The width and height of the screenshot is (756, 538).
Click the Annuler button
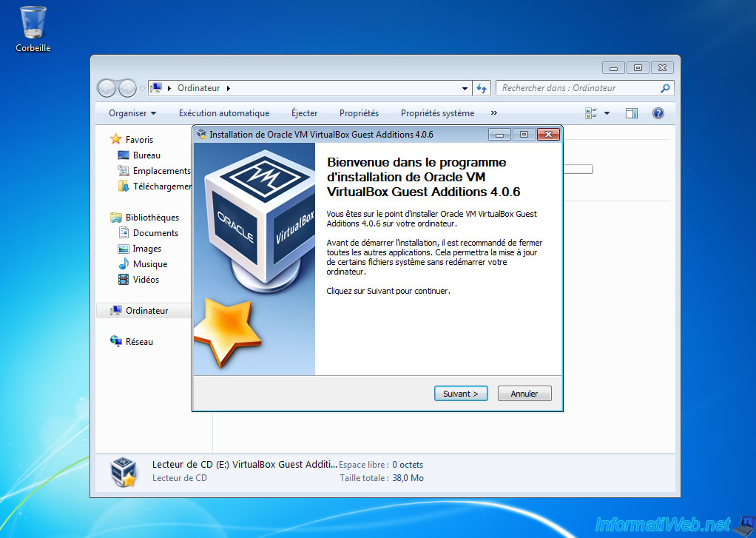524,394
